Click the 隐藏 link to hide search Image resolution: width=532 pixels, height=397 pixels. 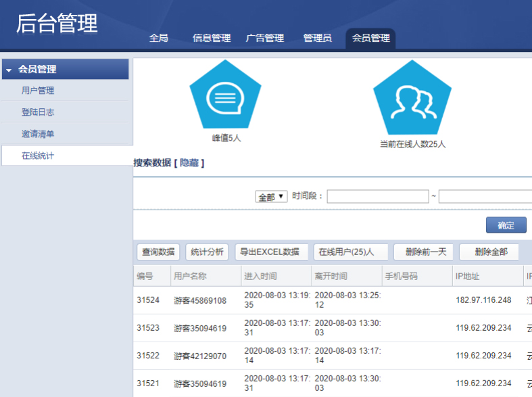pyautogui.click(x=189, y=163)
